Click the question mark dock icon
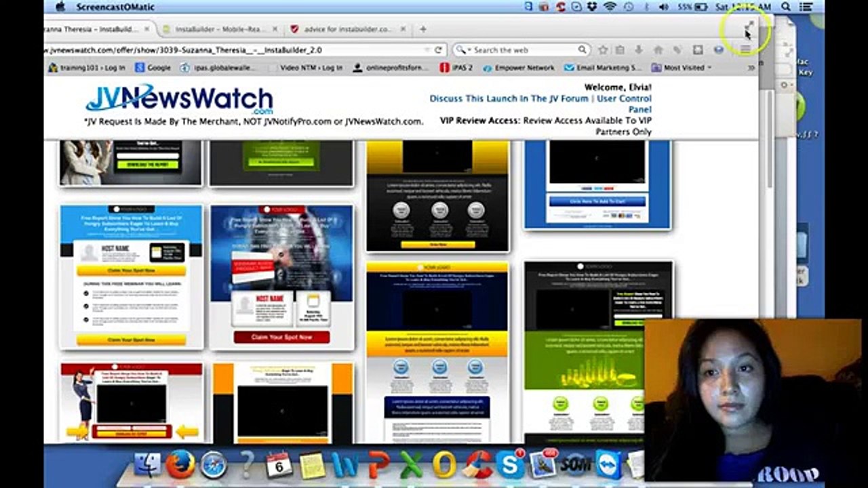 247,466
